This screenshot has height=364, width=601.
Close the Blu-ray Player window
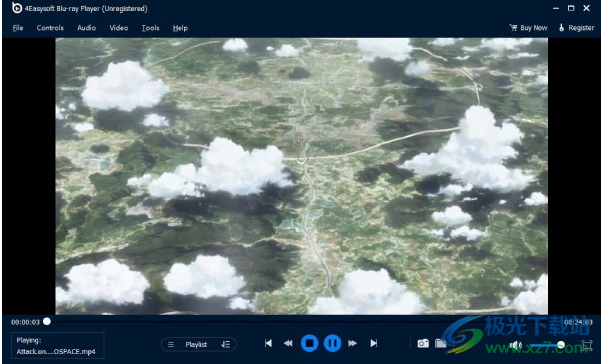click(587, 8)
